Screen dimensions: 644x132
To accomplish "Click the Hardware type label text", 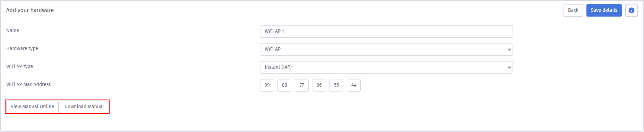I will click(22, 48).
